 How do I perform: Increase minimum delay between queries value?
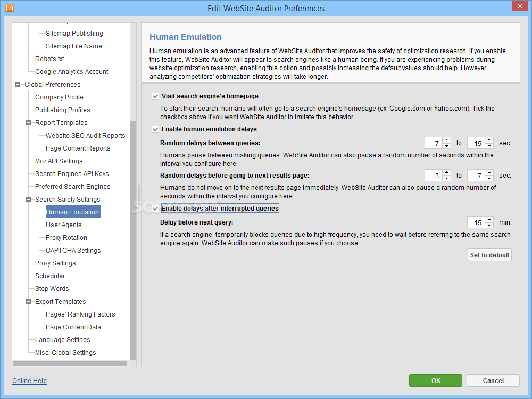(447, 140)
